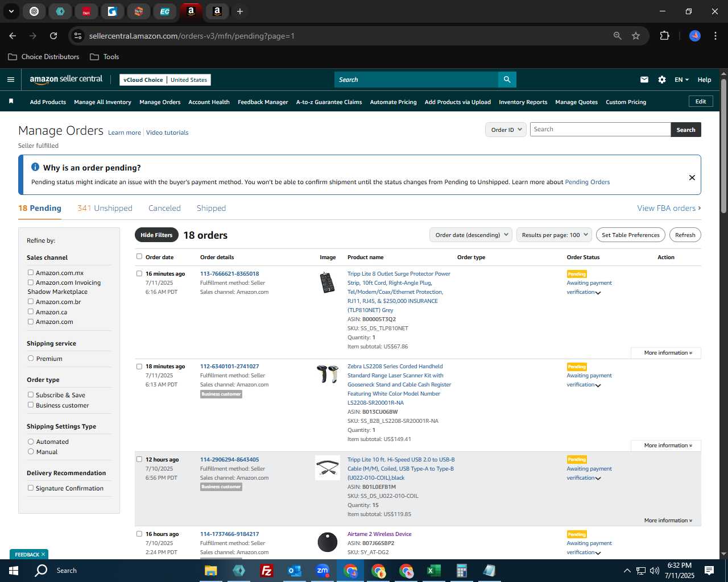Click the browser zoom magnifier icon
The height and width of the screenshot is (582, 728).
point(617,36)
